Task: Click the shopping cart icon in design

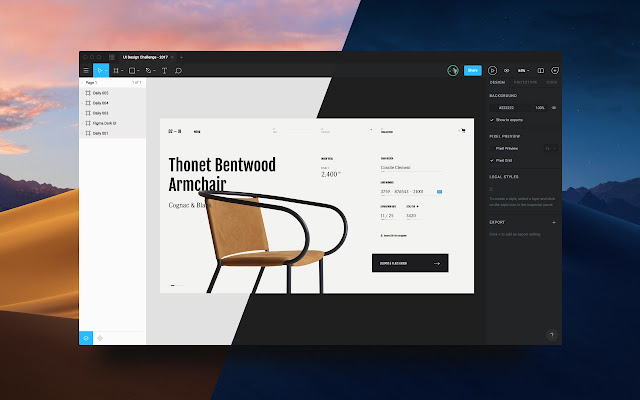Action: [x=463, y=131]
